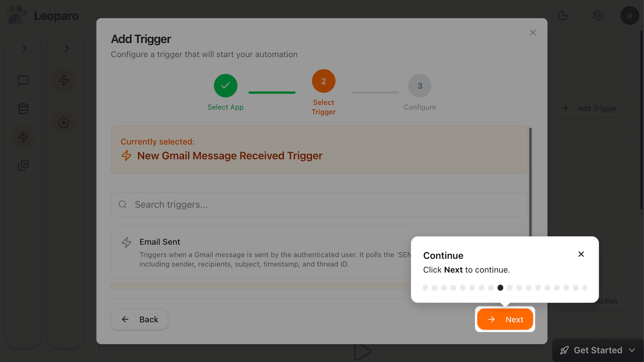Viewport: 644px width, 362px height.
Task: Expand the second sidebar panel chevron
Action: (67, 49)
